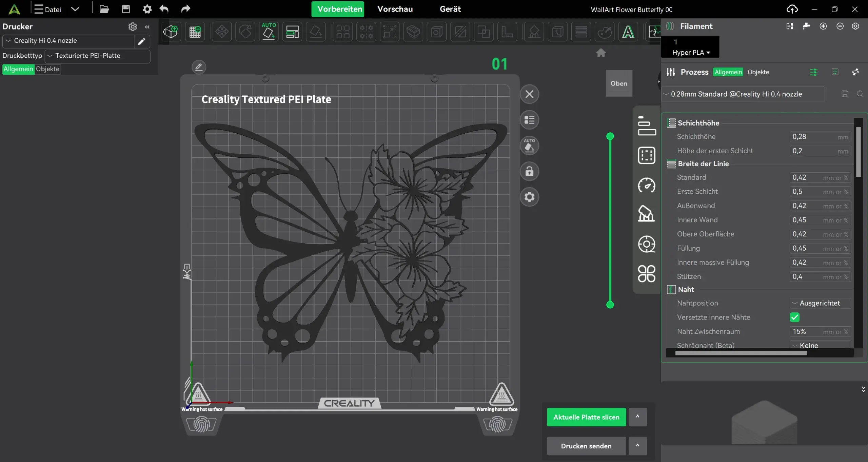Select the Rotate tool

[x=245, y=32]
